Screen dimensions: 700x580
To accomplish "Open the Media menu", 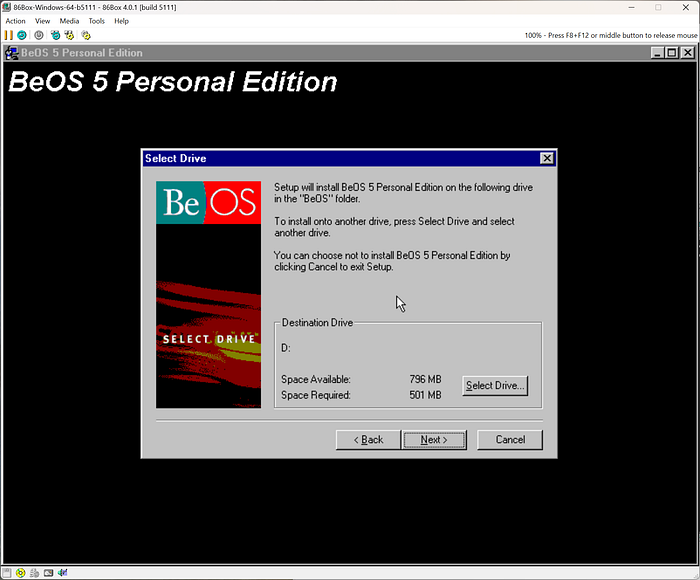I will [x=69, y=21].
